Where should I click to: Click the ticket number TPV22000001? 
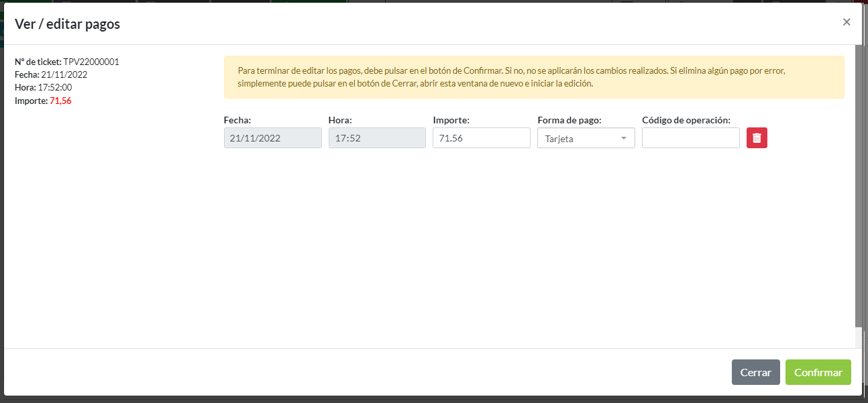pos(91,62)
